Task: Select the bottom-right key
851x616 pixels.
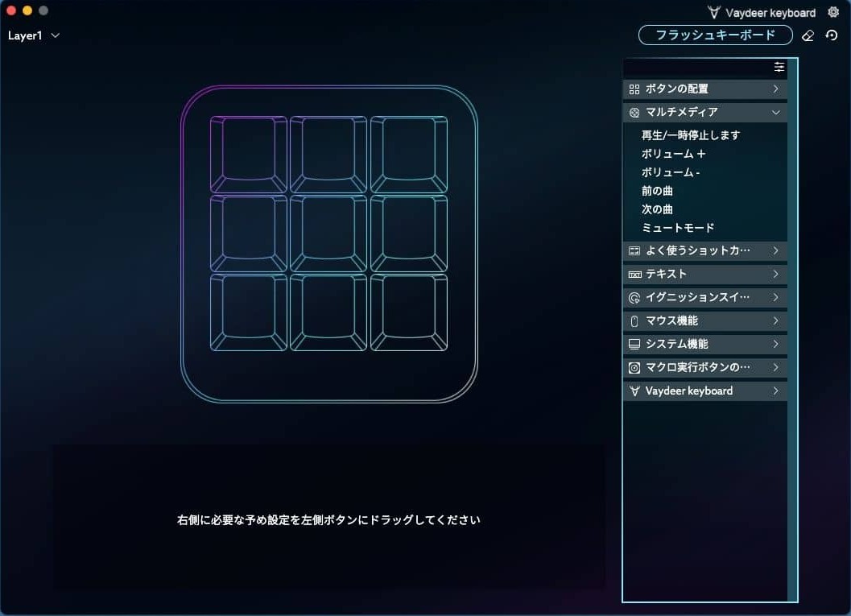Action: tap(409, 312)
